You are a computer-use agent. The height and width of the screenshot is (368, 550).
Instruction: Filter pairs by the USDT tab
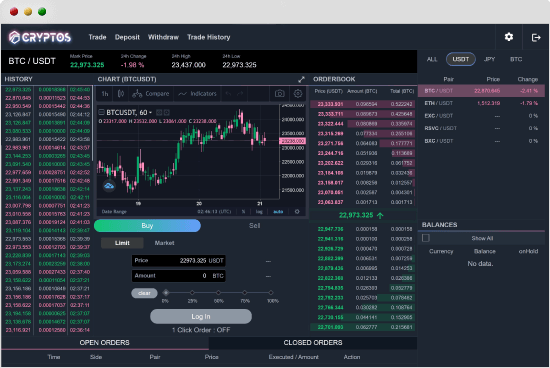pyautogui.click(x=461, y=59)
